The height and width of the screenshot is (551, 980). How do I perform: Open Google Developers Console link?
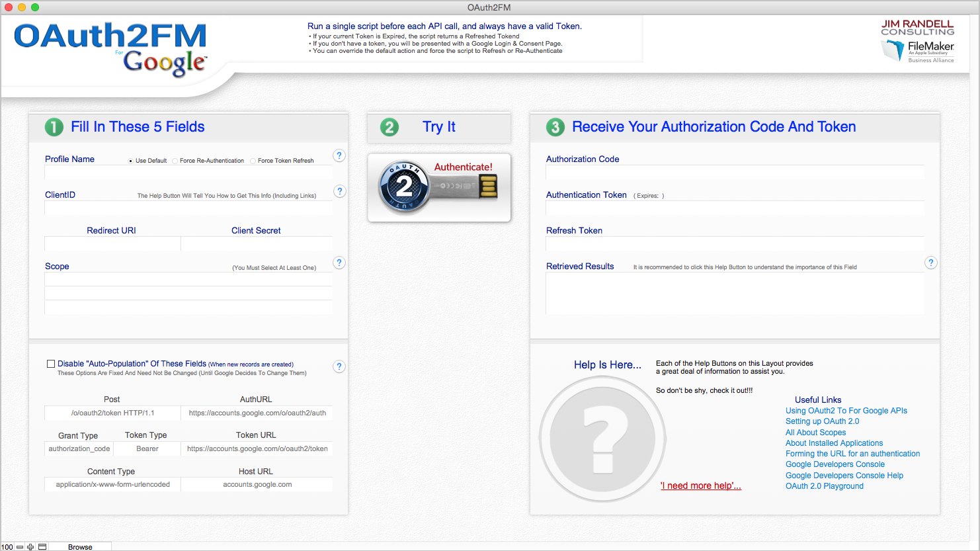835,464
